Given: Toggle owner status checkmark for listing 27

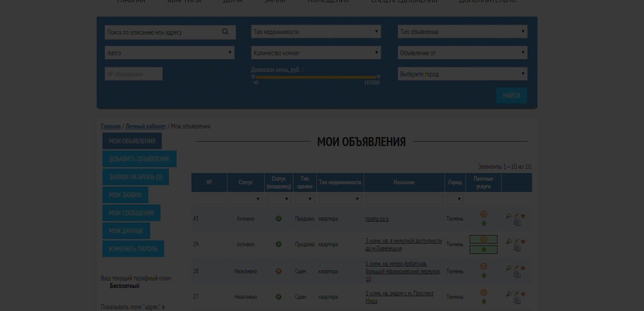Looking at the screenshot, I should (279, 297).
